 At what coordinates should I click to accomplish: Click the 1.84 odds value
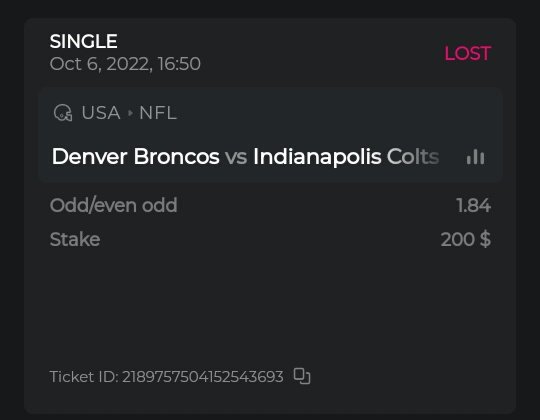point(474,205)
